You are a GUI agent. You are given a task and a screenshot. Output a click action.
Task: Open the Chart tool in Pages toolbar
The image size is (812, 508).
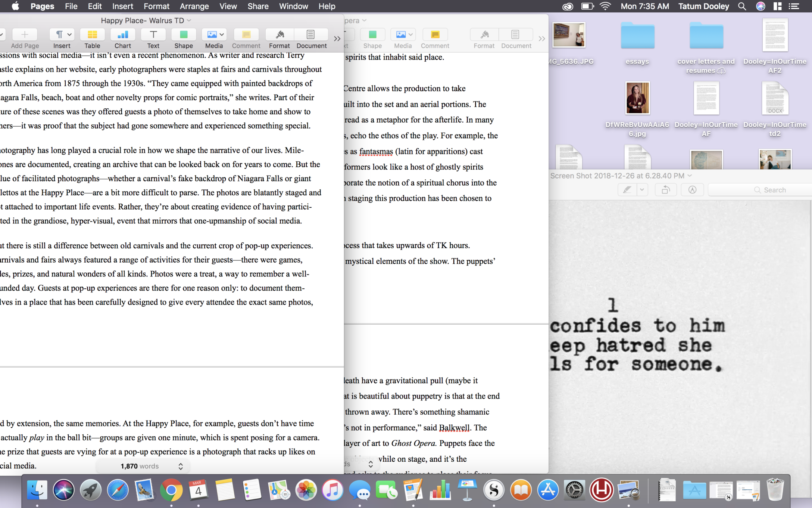click(123, 35)
